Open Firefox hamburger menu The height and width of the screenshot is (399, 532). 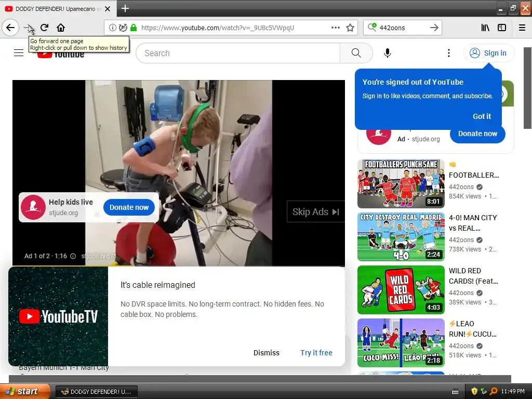[x=522, y=28]
